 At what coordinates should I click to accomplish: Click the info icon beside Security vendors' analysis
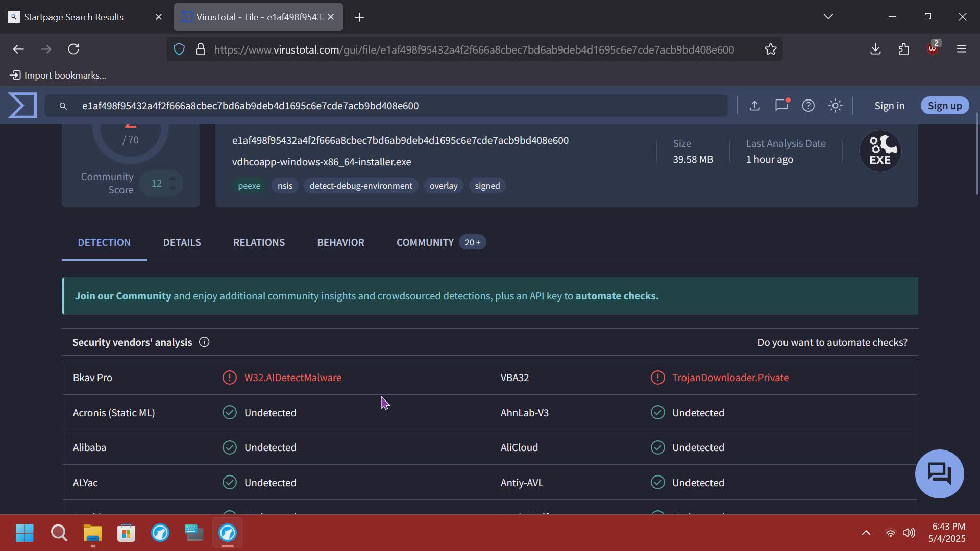click(x=204, y=342)
